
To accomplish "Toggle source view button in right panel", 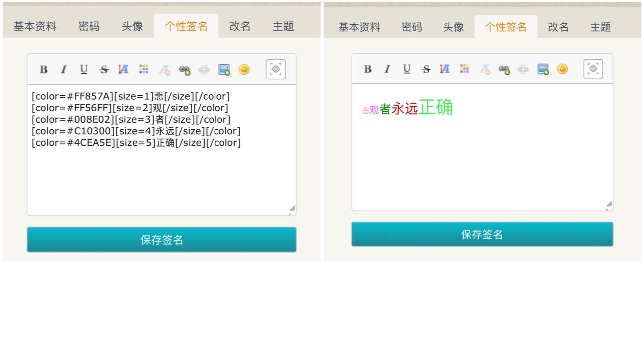I will (x=593, y=69).
